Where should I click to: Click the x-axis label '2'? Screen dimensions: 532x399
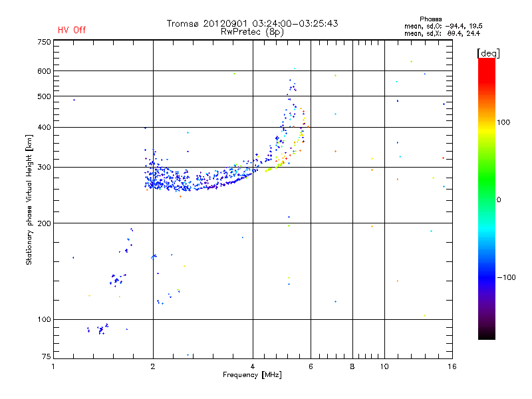(x=153, y=366)
